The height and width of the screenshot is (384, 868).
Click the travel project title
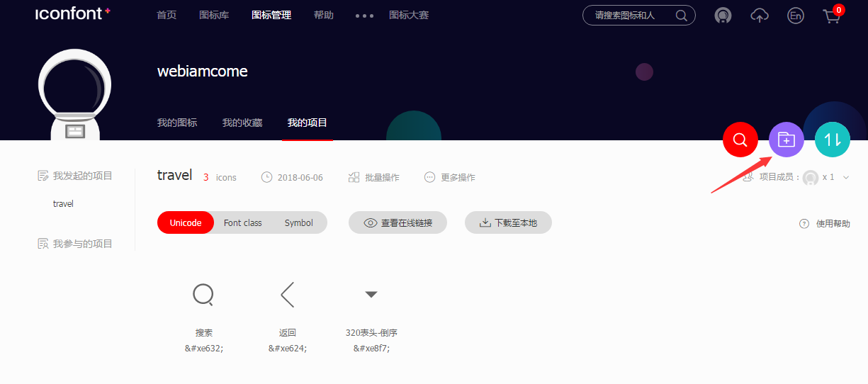[175, 175]
